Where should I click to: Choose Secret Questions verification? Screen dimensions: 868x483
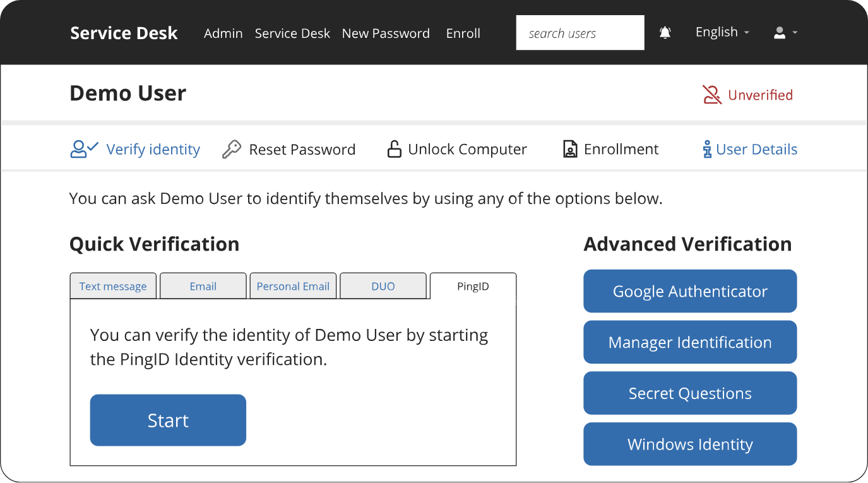pyautogui.click(x=690, y=393)
